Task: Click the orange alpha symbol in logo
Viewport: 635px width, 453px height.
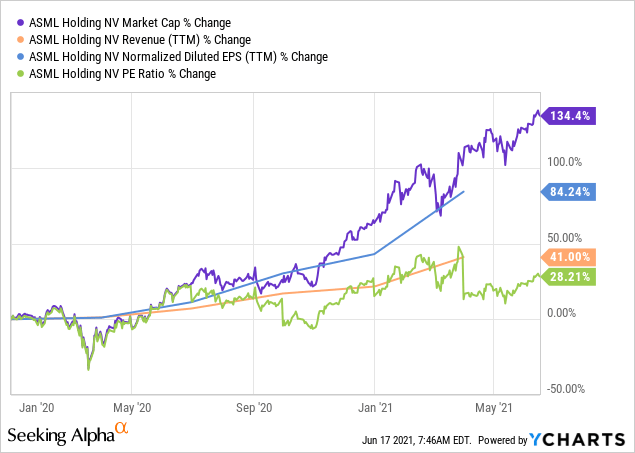Action: (121, 428)
